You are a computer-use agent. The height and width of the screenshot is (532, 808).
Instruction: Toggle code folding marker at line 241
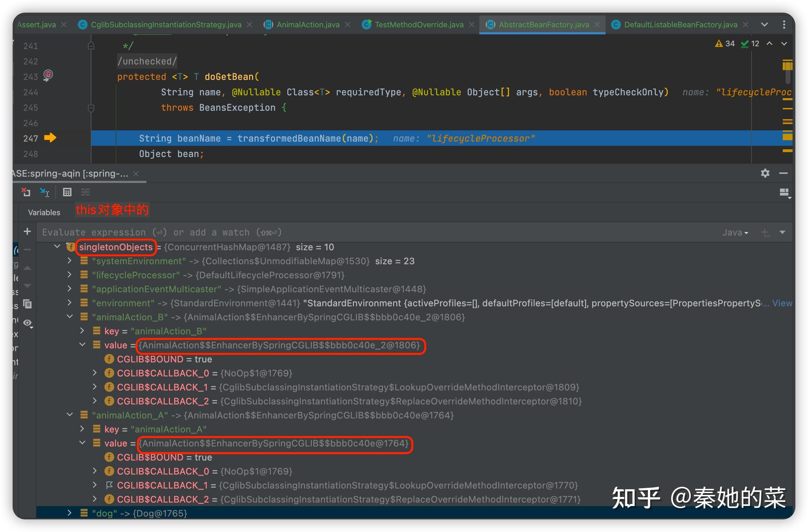coord(91,46)
